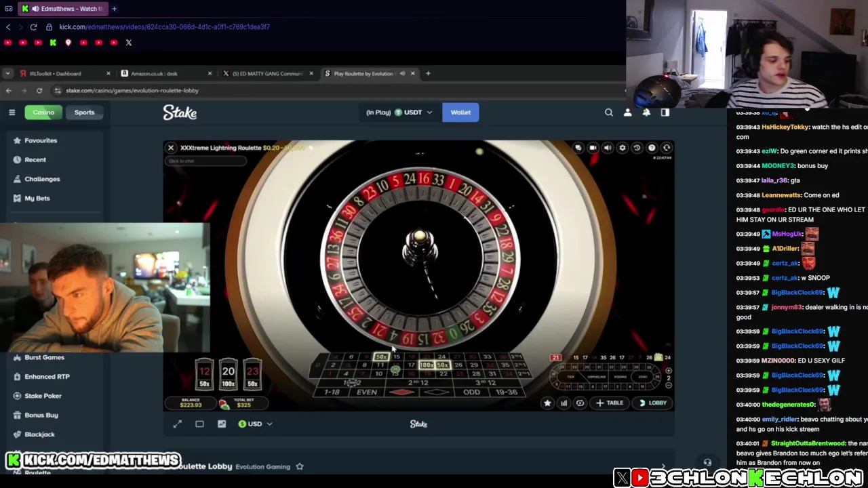This screenshot has height=488, width=868.
Task: Expand the game to fullscreen arrows icon
Action: (177, 424)
